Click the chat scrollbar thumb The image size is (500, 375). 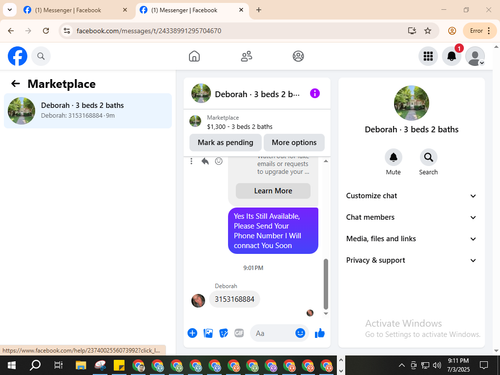326,284
